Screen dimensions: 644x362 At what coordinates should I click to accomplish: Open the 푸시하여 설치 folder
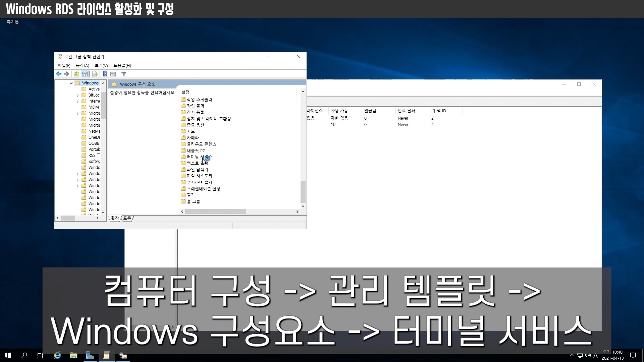pyautogui.click(x=196, y=182)
